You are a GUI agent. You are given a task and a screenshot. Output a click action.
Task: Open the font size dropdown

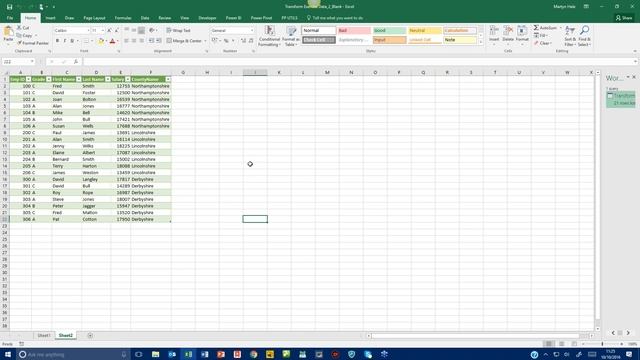pyautogui.click(x=102, y=31)
